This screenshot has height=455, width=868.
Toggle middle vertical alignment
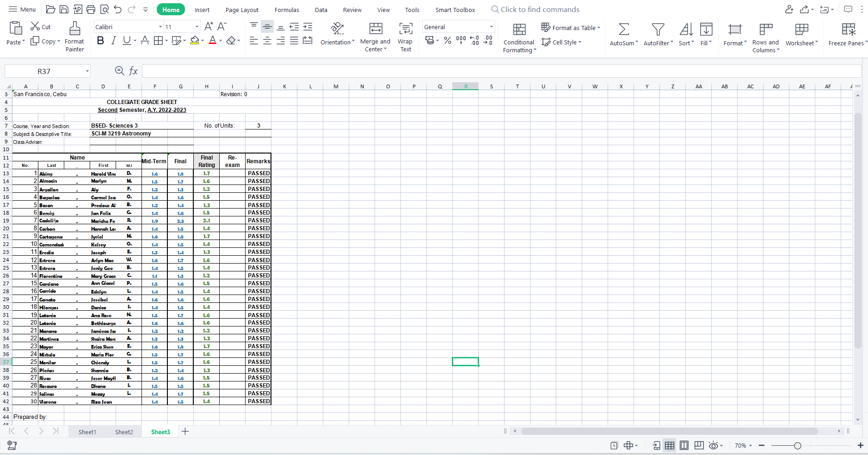pyautogui.click(x=267, y=26)
